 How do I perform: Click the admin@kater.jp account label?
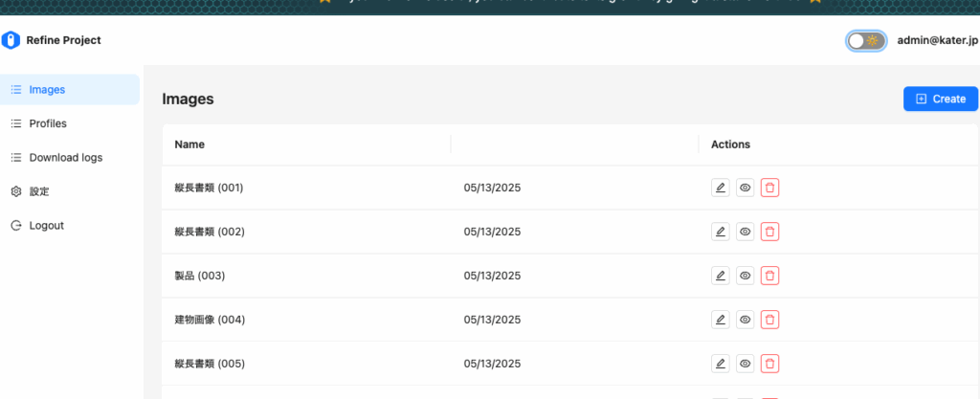tap(938, 40)
